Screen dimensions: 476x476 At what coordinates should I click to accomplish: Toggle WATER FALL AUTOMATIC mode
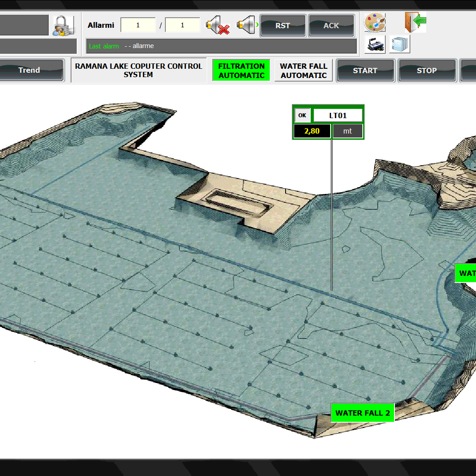coord(304,71)
